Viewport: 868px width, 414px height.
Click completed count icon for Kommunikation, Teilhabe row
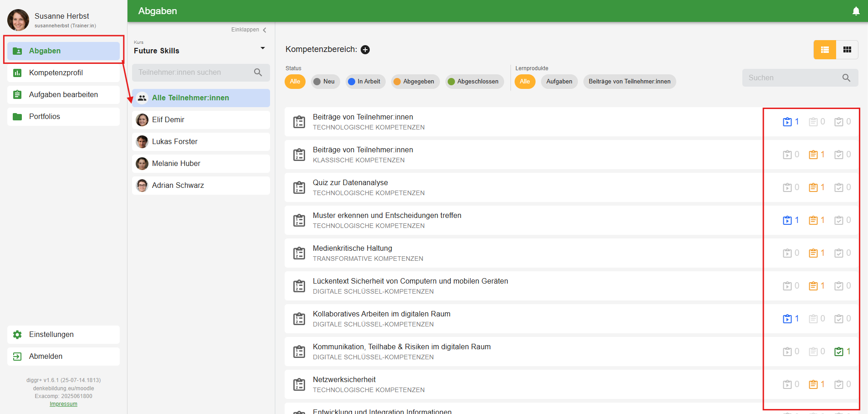pos(839,352)
